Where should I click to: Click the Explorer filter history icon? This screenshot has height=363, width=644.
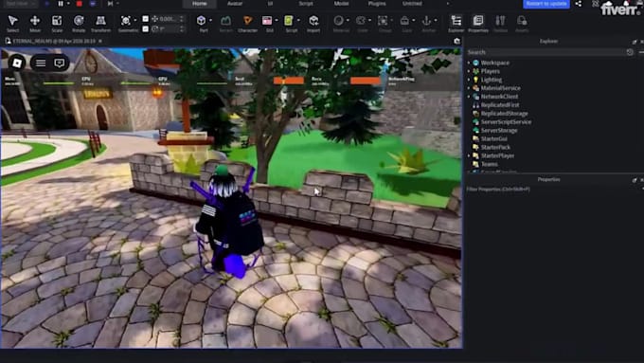(x=630, y=52)
